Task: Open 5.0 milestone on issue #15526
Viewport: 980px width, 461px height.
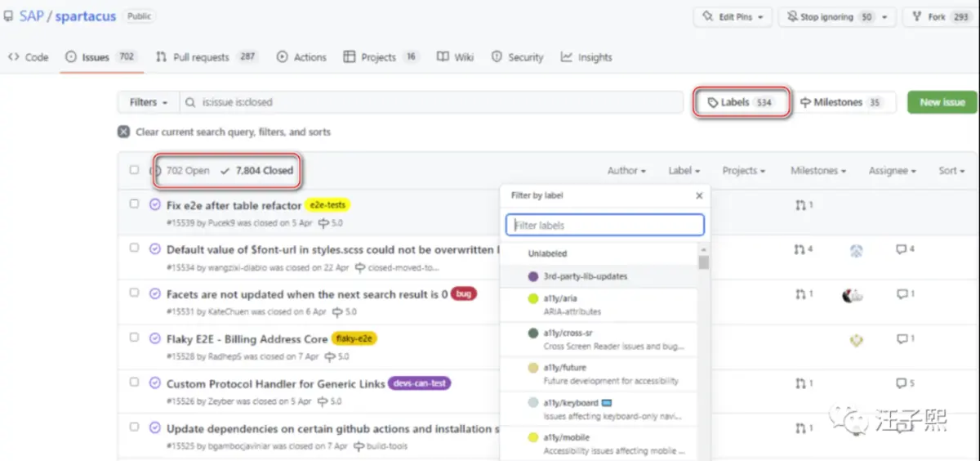Action: 329,401
